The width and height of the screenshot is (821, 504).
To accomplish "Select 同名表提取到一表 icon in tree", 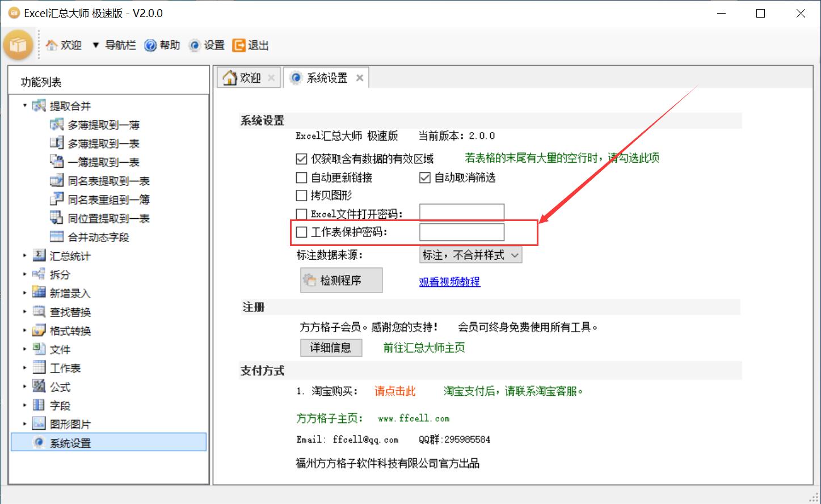I will tap(57, 180).
